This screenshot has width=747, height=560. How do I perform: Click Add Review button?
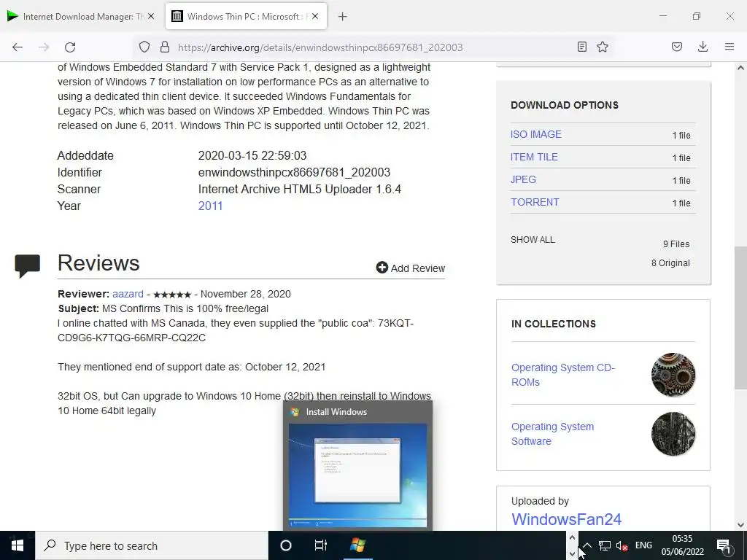pyautogui.click(x=411, y=268)
